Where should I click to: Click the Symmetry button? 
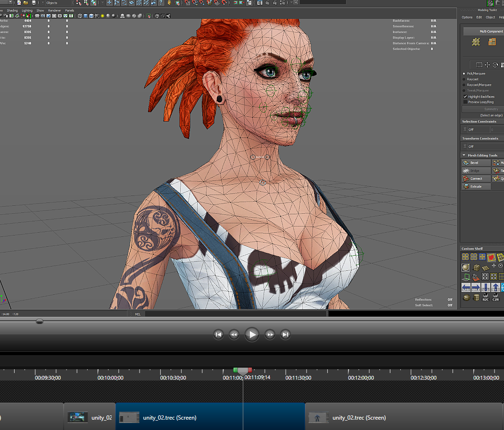[x=483, y=109]
